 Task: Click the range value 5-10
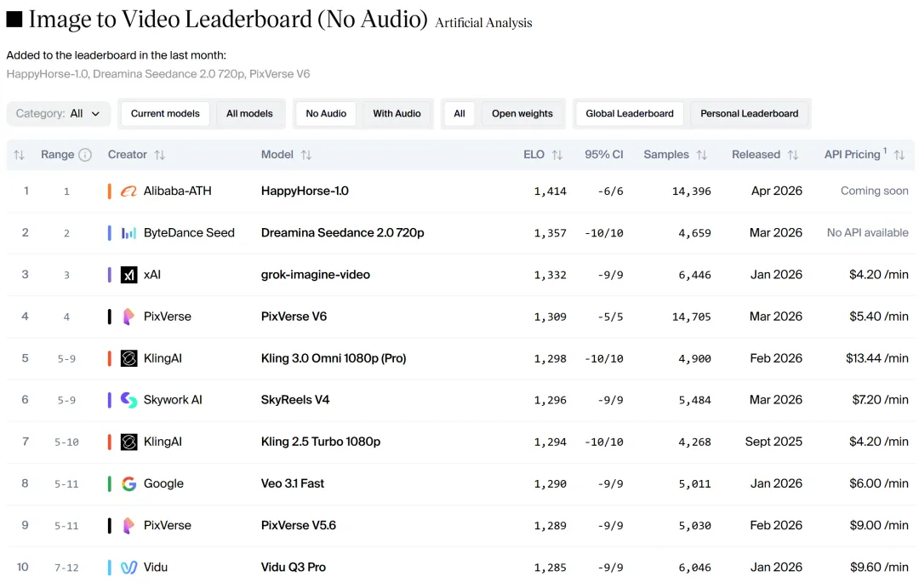66,442
